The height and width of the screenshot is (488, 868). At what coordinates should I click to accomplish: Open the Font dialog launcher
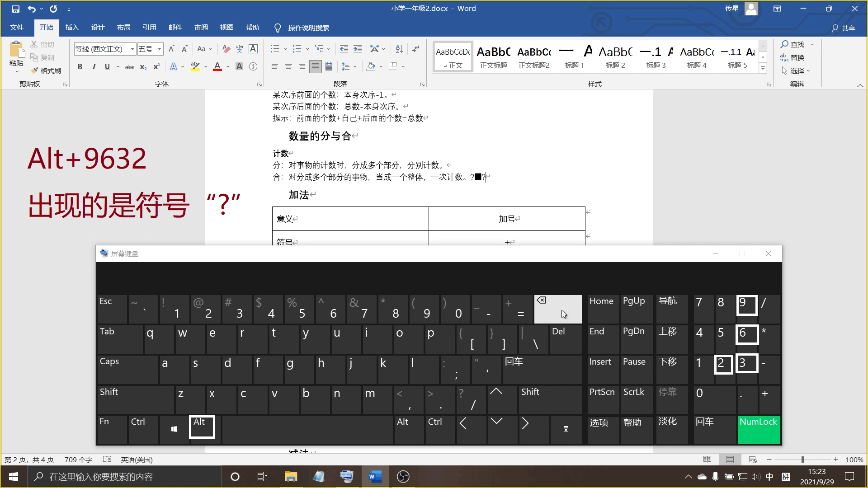point(259,84)
